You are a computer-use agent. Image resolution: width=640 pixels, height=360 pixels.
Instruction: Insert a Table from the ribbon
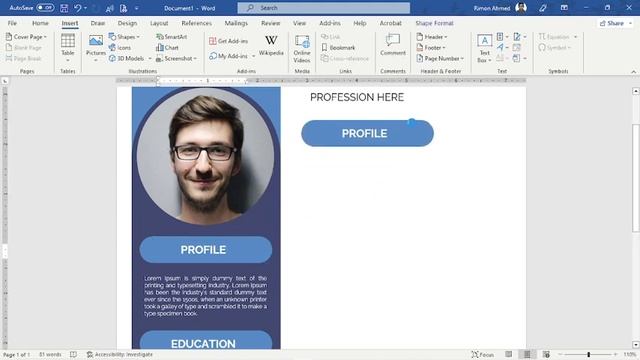68,48
